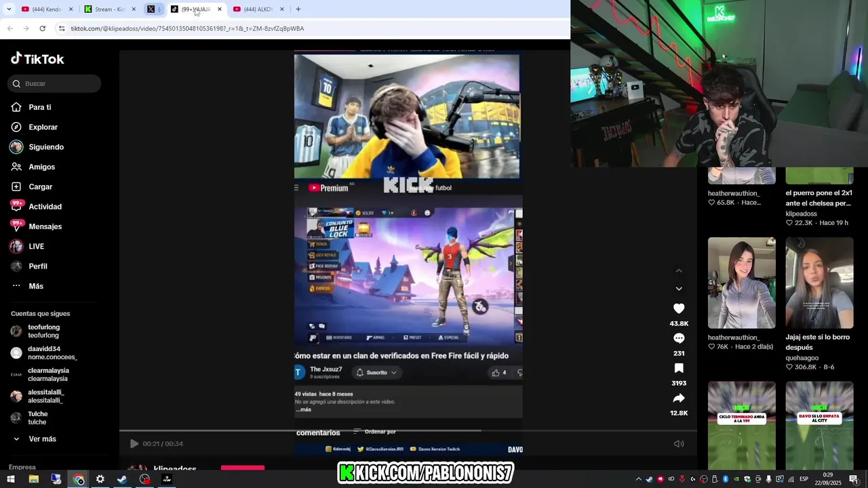Open the 'DAVO SE LO EMPATA AL CITY' video thumbnail

point(819,425)
